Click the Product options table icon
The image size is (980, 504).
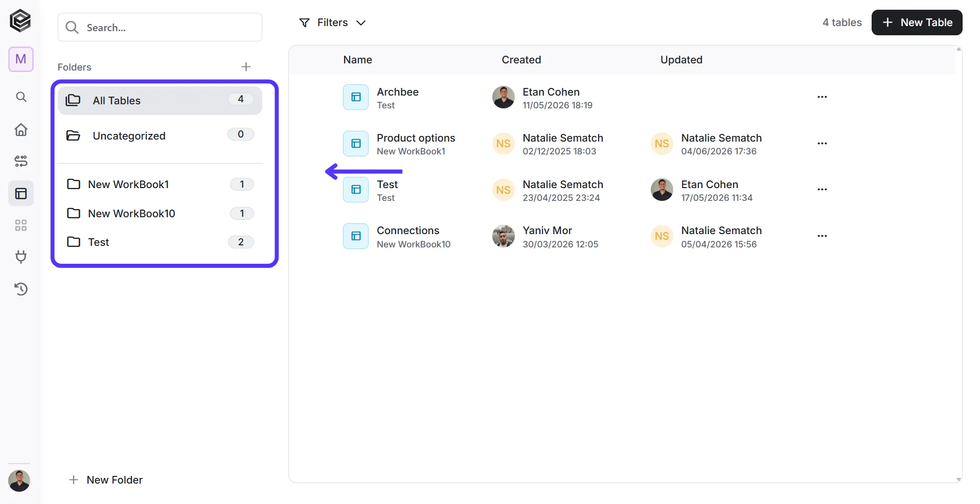click(356, 144)
